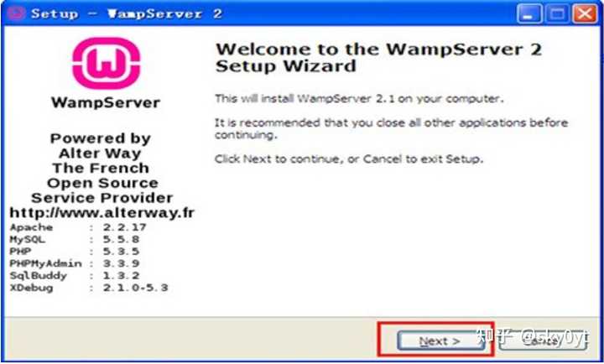Image resolution: width=604 pixels, height=364 pixels.
Task: Click the "Powered by Alter Way" text
Action: (100, 146)
